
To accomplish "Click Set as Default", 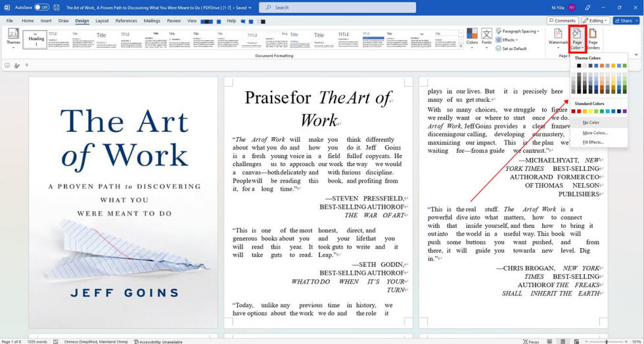I will (511, 49).
